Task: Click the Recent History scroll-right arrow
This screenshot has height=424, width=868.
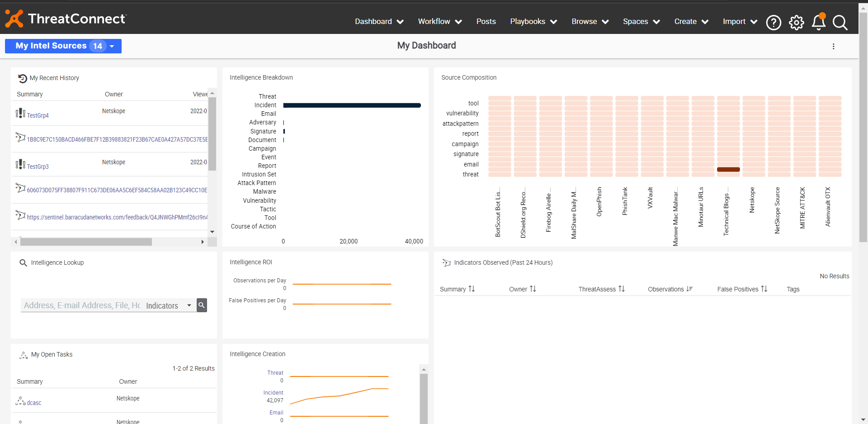Action: point(203,242)
